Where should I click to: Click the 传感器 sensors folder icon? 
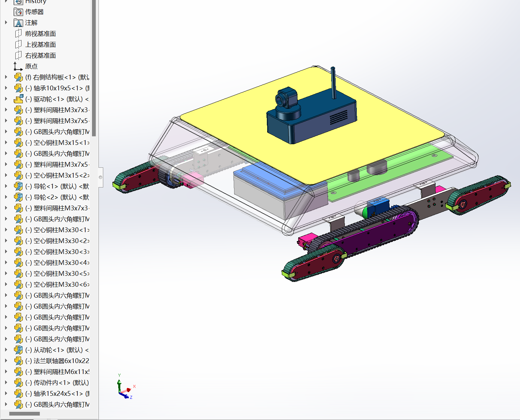18,12
